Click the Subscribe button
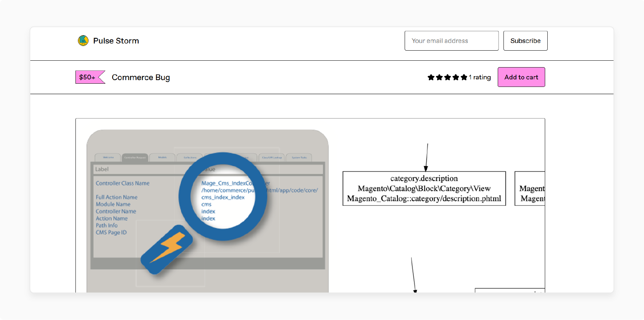Screen dimensions: 644x320 [x=525, y=41]
